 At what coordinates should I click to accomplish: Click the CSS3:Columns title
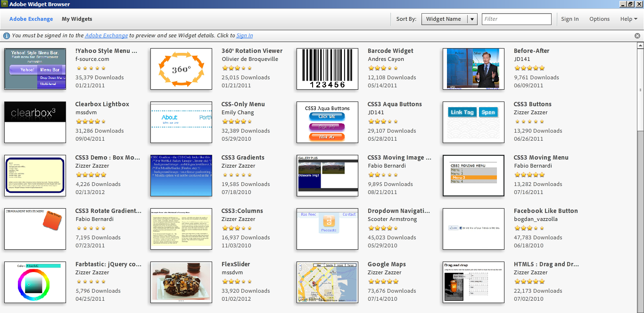(x=242, y=211)
